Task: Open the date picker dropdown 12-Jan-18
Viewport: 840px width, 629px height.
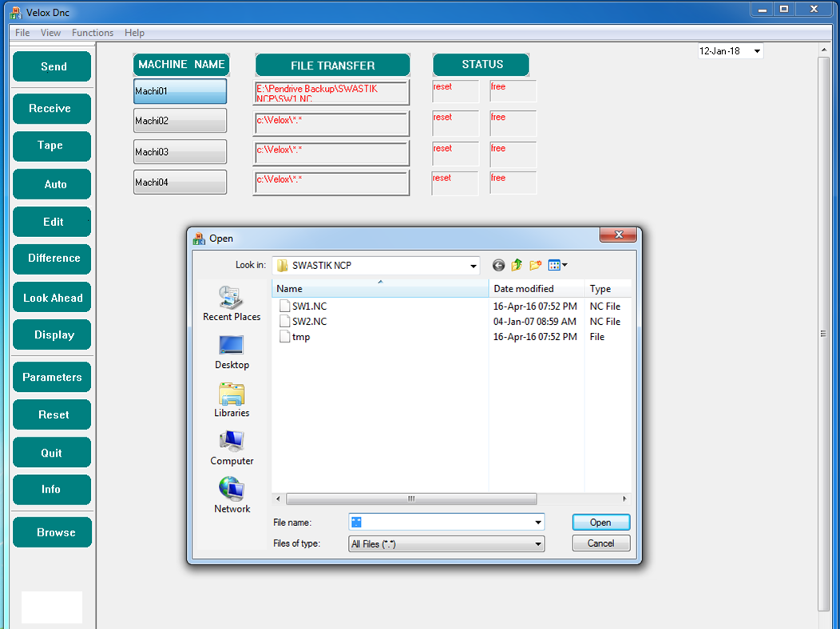Action: click(x=756, y=51)
